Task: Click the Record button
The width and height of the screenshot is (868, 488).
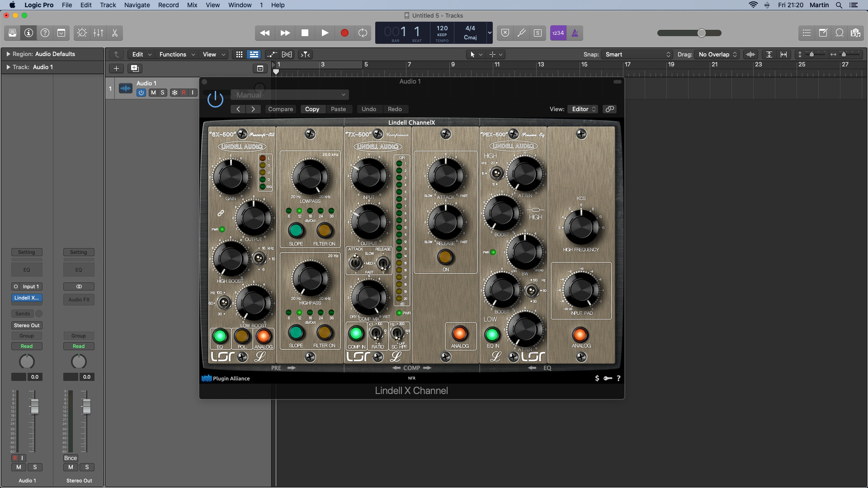Action: (344, 33)
